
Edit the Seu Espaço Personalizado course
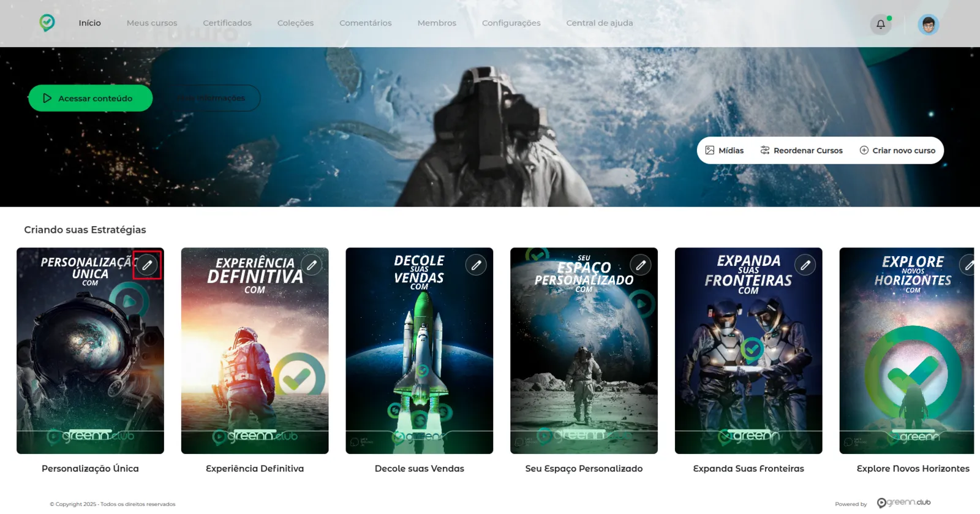point(641,265)
